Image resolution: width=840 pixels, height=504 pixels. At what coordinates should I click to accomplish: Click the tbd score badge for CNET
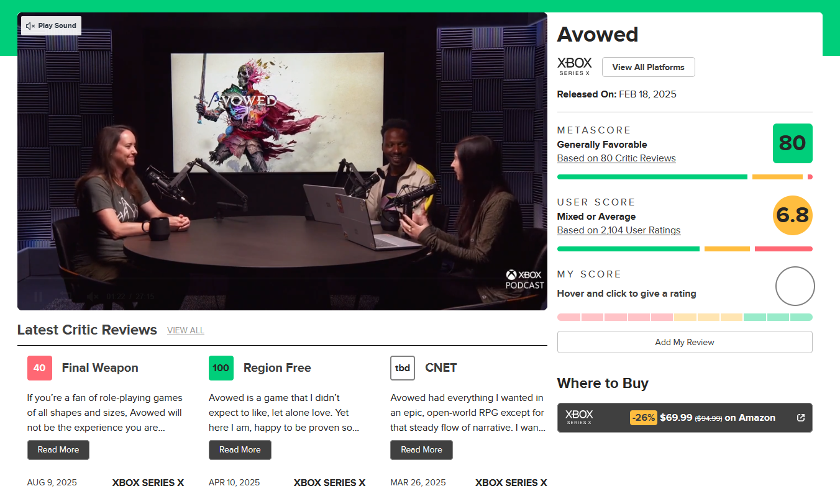pos(402,368)
